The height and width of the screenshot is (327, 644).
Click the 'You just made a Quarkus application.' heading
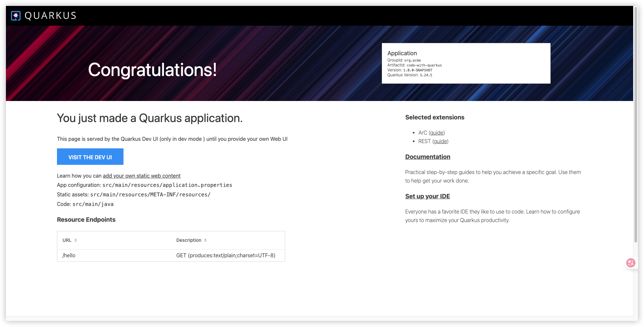click(150, 118)
